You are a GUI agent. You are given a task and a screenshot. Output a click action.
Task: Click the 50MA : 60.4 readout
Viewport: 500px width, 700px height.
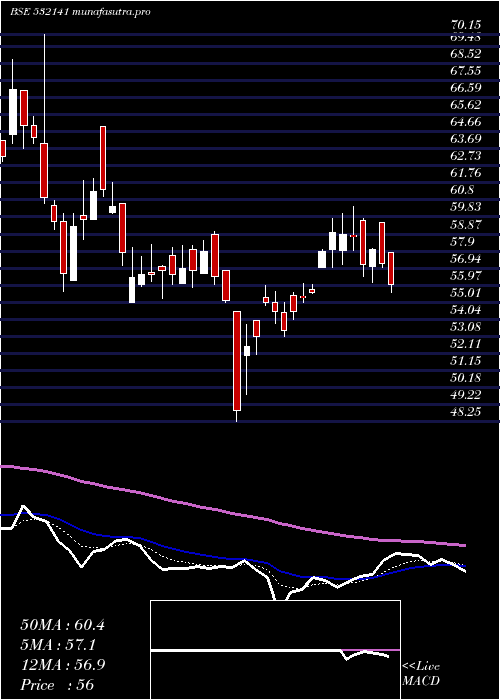coord(62,625)
